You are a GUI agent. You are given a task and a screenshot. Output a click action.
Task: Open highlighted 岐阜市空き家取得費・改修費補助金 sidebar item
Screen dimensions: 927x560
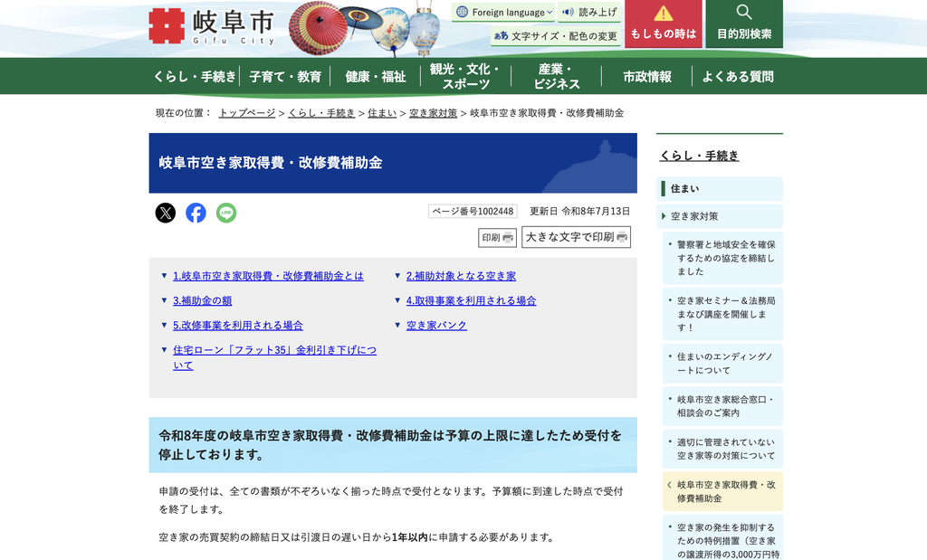pyautogui.click(x=723, y=491)
